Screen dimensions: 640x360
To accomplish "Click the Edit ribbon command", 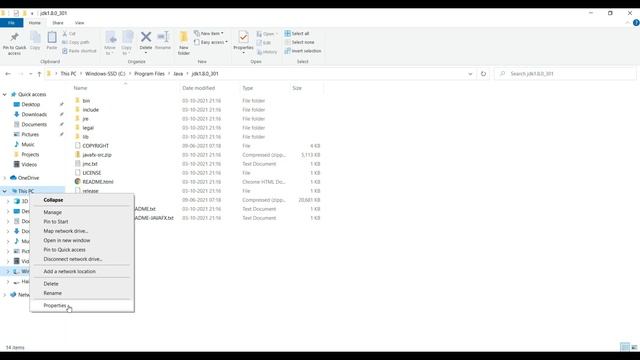I will tap(264, 43).
